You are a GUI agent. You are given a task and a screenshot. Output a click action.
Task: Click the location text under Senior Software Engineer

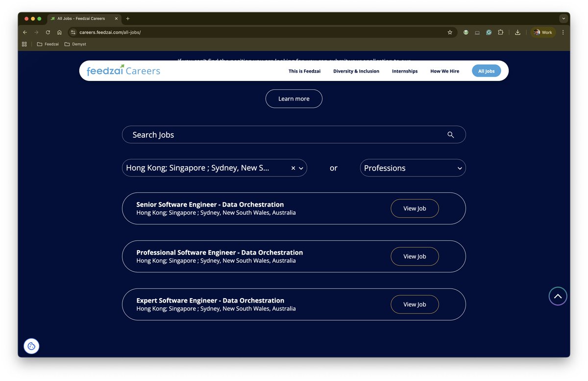[x=216, y=213]
